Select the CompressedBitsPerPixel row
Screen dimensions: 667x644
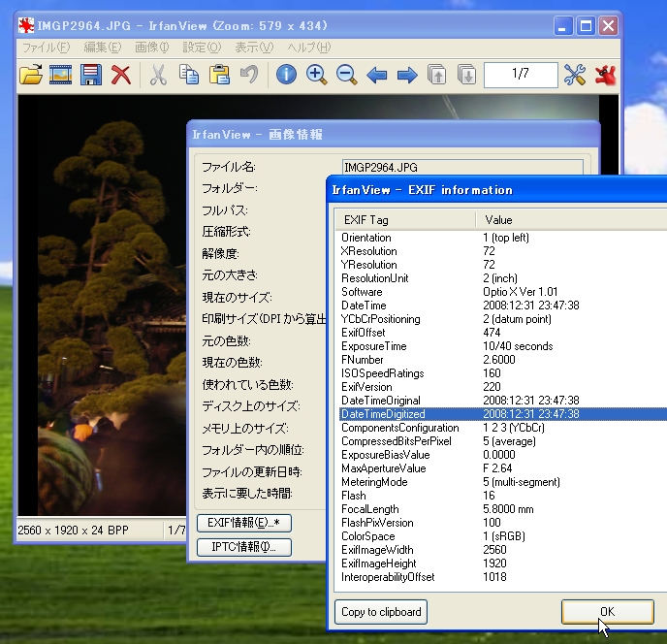(x=503, y=441)
